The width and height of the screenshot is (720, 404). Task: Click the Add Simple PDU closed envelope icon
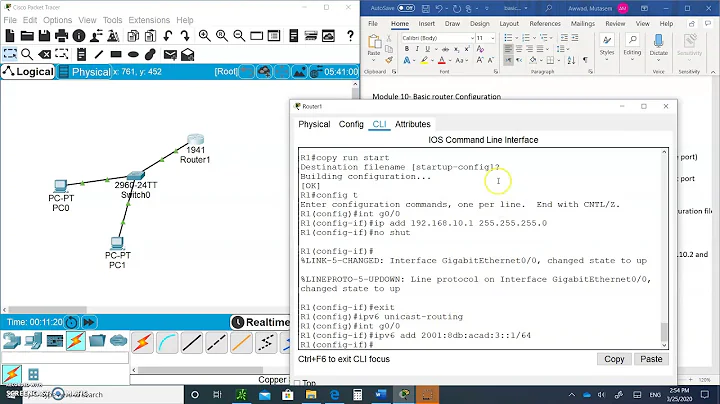[x=170, y=55]
